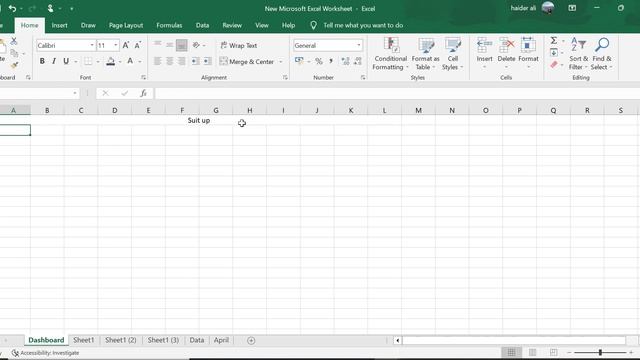Click Tell me what you want to do
Screen dimensions: 640x360
[x=363, y=25]
